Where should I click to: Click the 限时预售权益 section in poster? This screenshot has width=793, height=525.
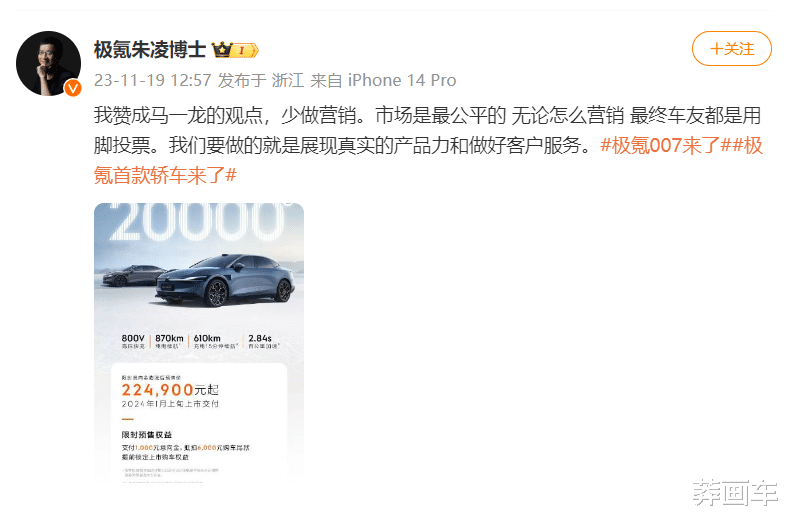click(x=147, y=435)
